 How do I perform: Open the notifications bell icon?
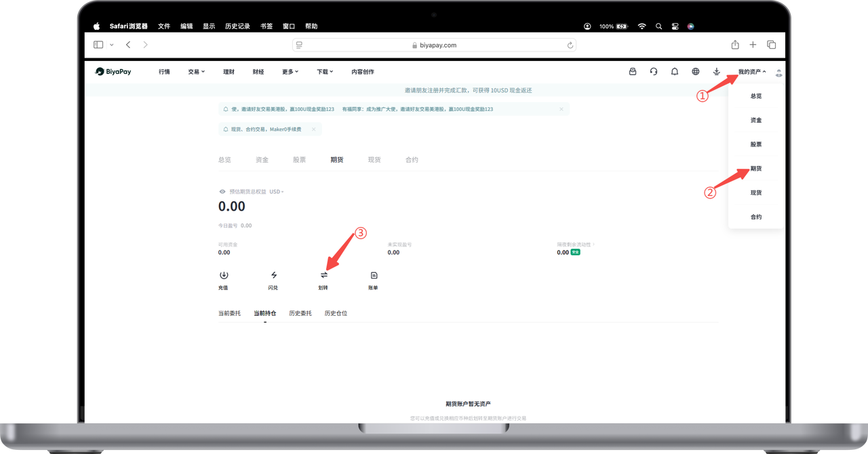pos(675,72)
